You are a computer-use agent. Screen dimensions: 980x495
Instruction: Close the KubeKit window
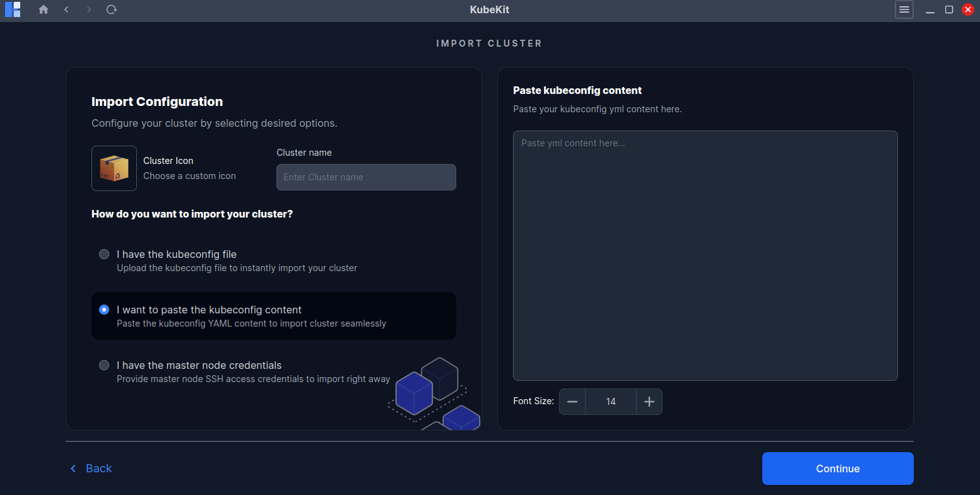click(967, 9)
